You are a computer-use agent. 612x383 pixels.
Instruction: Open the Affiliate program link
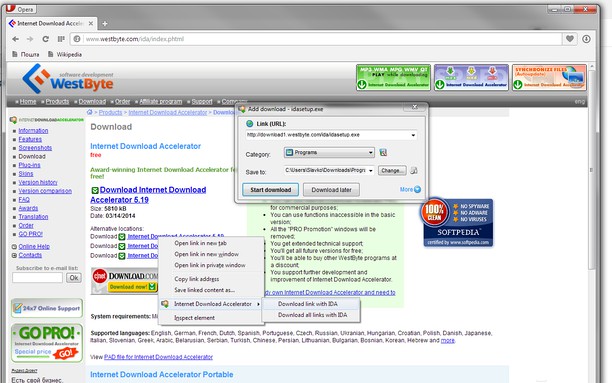click(x=161, y=102)
